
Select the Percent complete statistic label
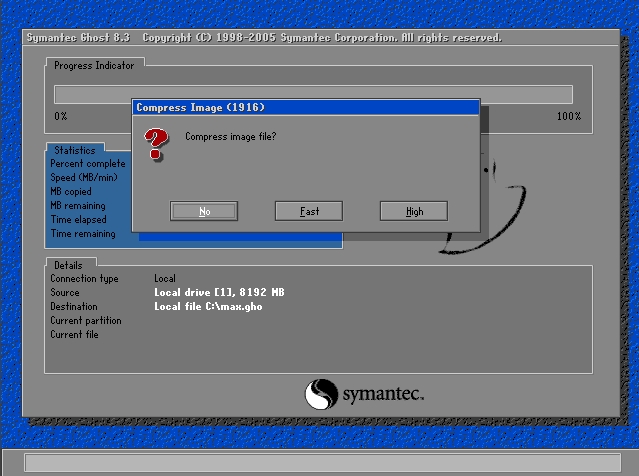point(88,164)
